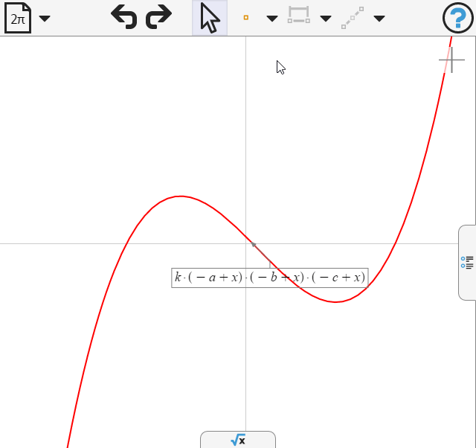Expand the point tool options dropdown
476x448 pixels.
271,19
